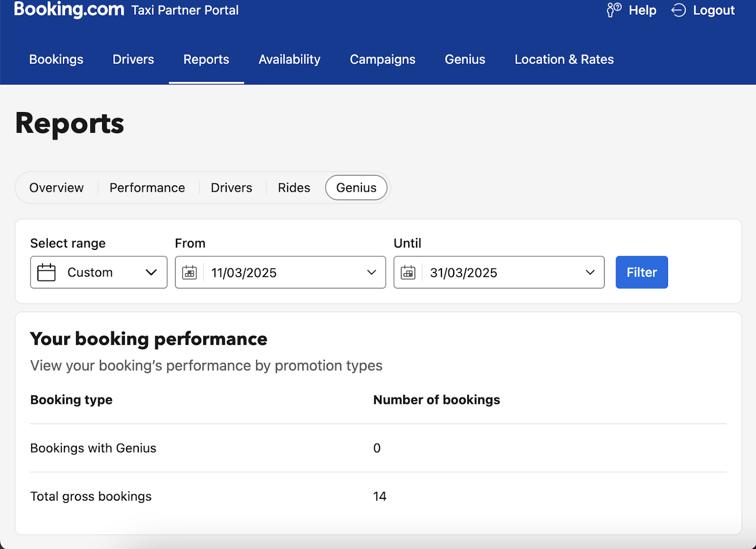
Task: Open the From date 11/03/2025 dropdown
Action: [280, 272]
